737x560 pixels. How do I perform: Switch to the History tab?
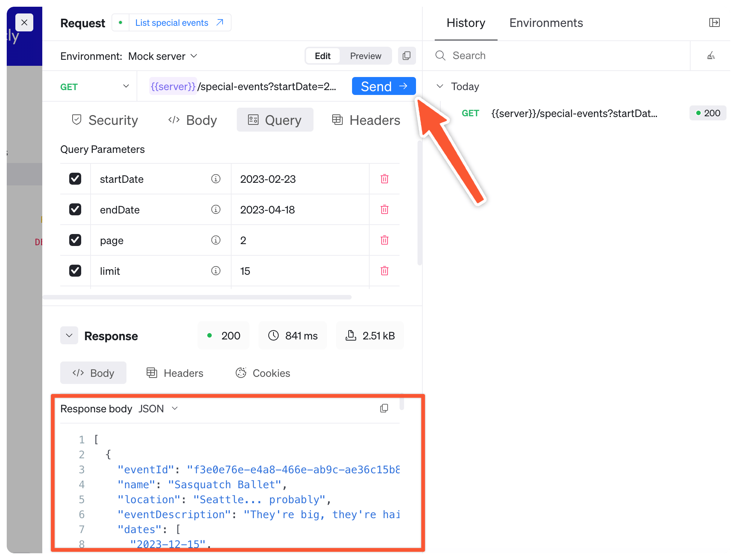[x=466, y=23]
